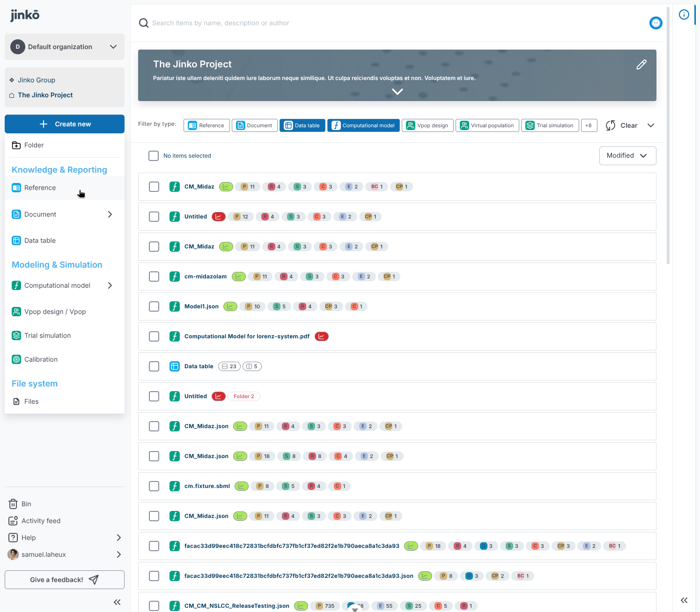The height and width of the screenshot is (612, 700).
Task: Click the search items input field
Action: [398, 23]
